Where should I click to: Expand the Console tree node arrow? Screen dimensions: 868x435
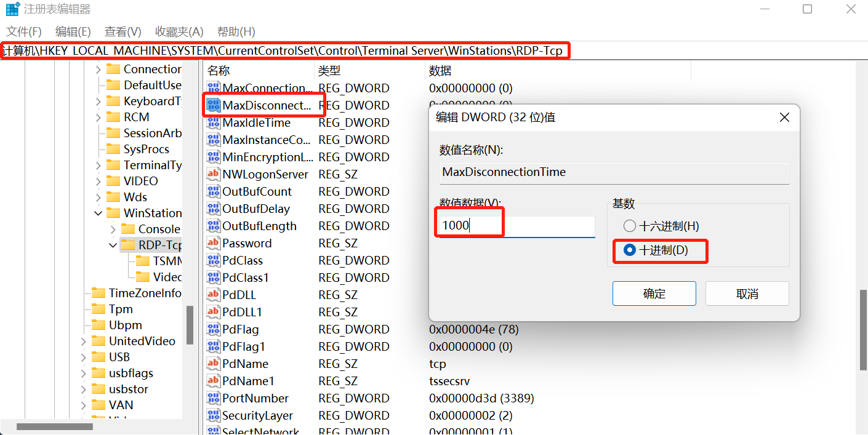point(113,229)
